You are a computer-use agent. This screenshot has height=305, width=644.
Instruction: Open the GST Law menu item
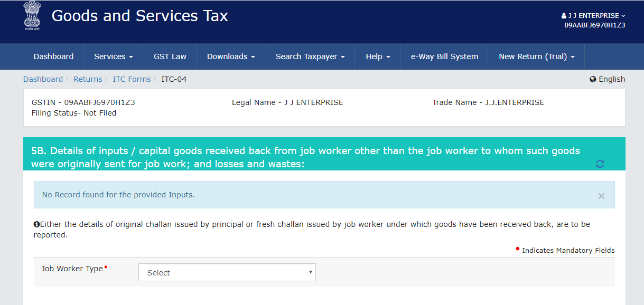170,56
